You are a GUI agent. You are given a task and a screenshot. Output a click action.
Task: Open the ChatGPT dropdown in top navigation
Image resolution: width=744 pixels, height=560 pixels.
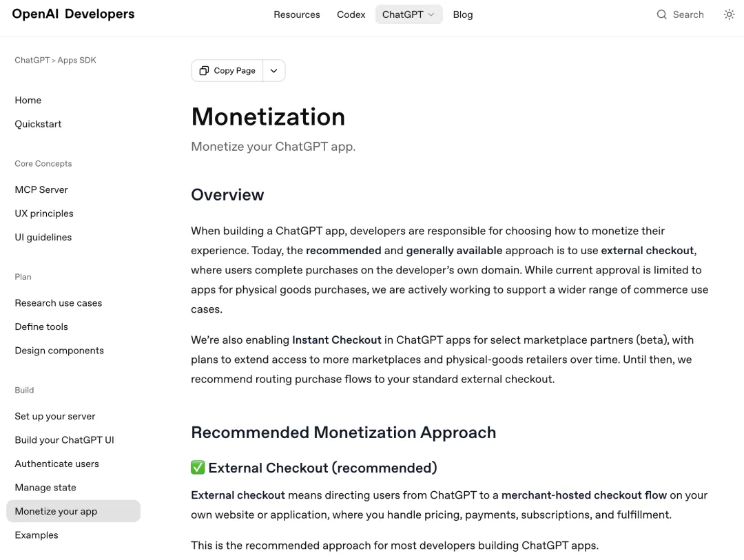click(x=409, y=14)
